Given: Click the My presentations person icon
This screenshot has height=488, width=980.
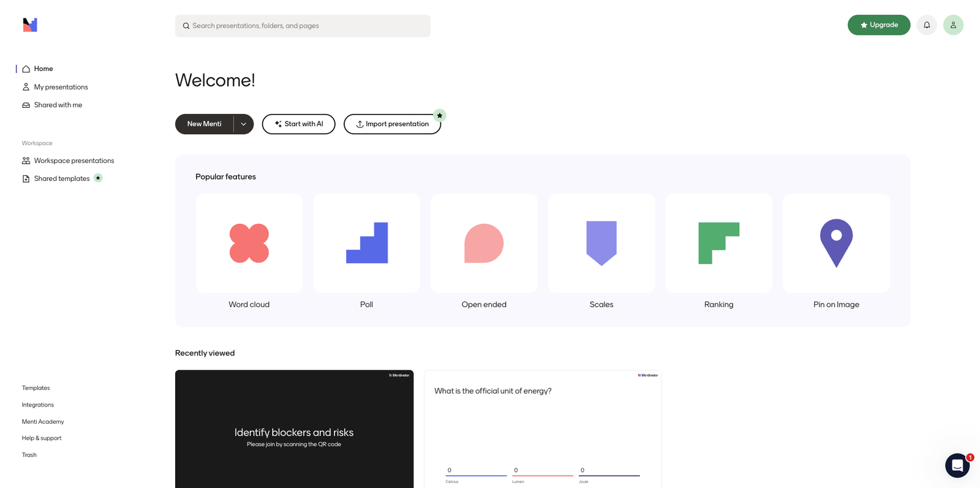Looking at the screenshot, I should (26, 87).
